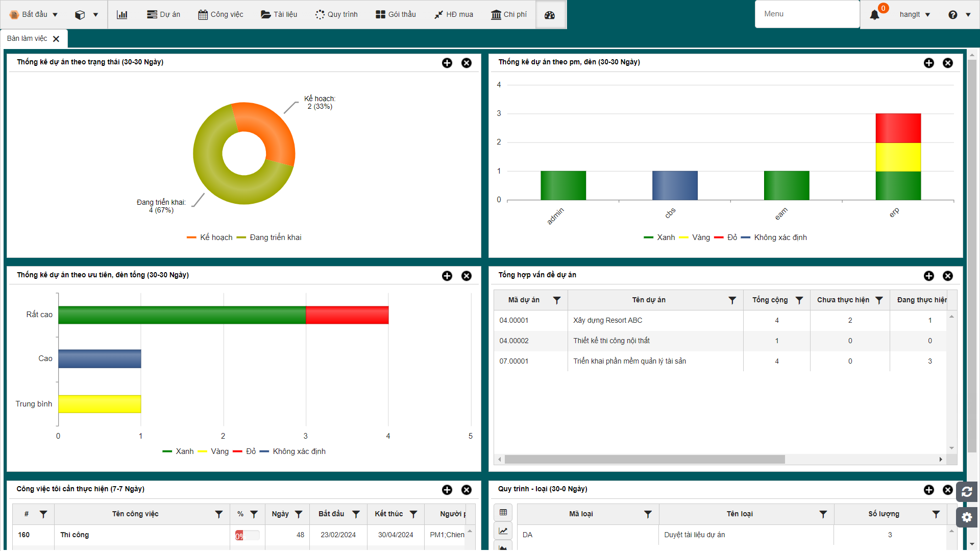Toggle Xanh series in pm chart legend
980x551 pixels.
(x=659, y=237)
